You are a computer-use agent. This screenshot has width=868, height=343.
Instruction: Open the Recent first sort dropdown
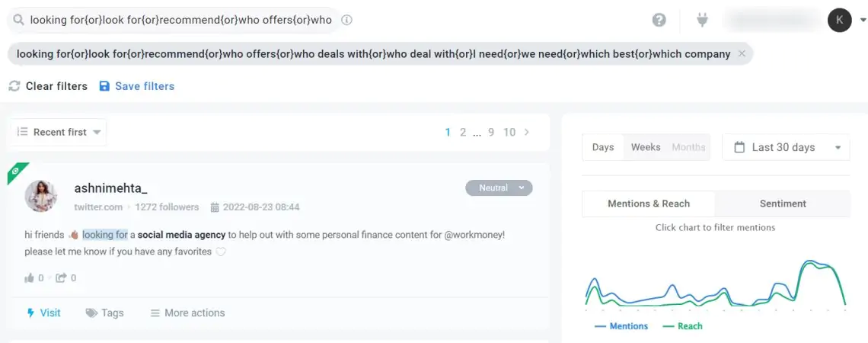[59, 132]
